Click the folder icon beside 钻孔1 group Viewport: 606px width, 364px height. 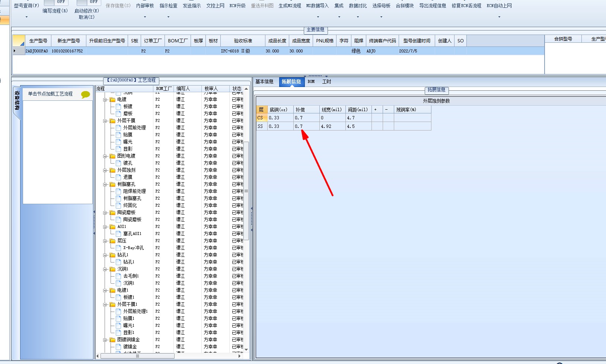(112, 255)
